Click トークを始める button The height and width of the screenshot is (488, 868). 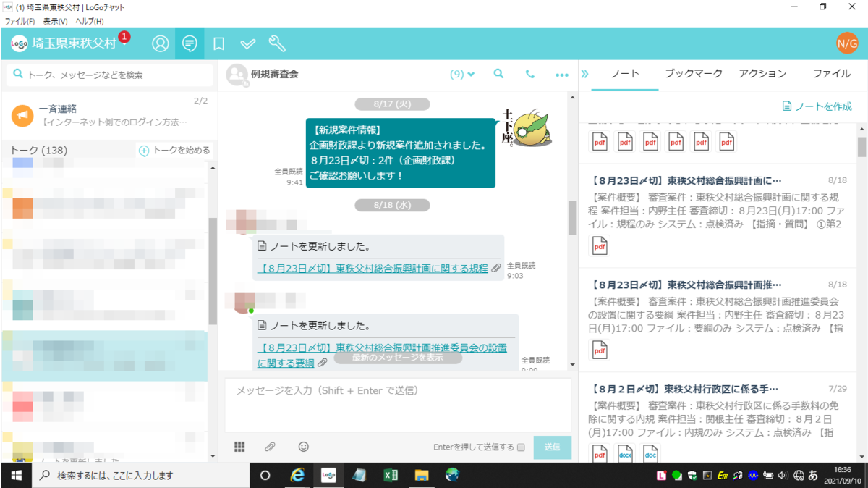[174, 151]
